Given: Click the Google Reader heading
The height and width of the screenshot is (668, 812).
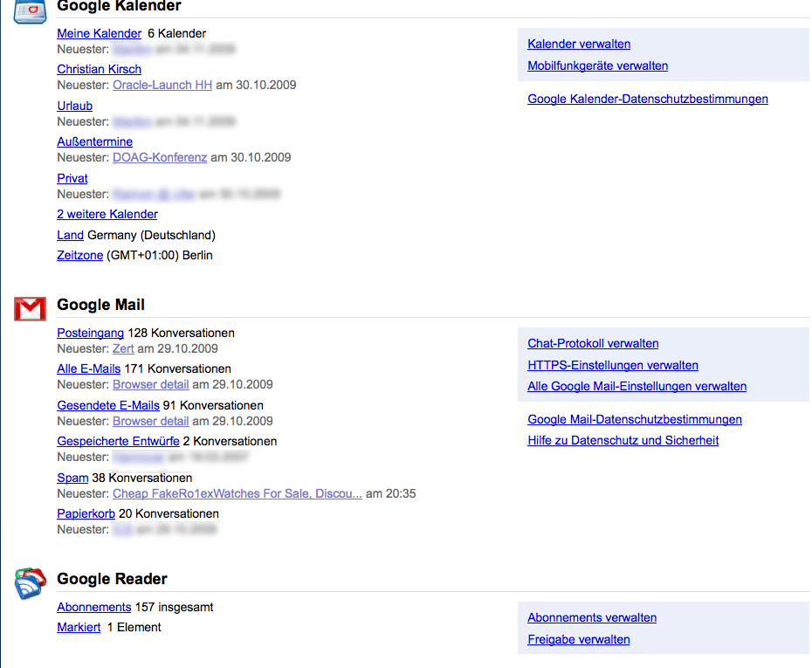Looking at the screenshot, I should pyautogui.click(x=112, y=578).
